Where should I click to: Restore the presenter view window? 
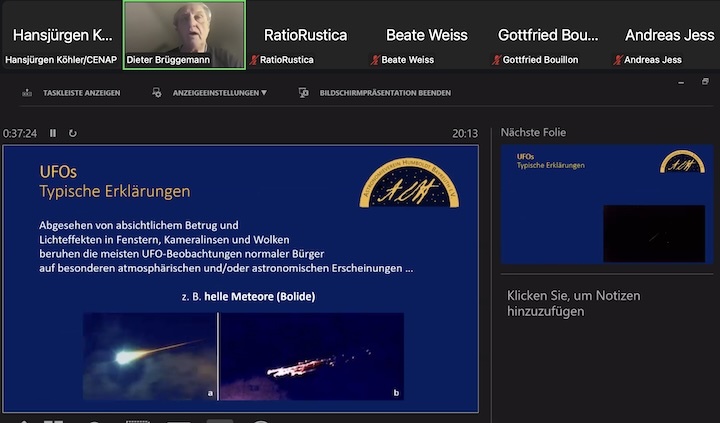(706, 82)
